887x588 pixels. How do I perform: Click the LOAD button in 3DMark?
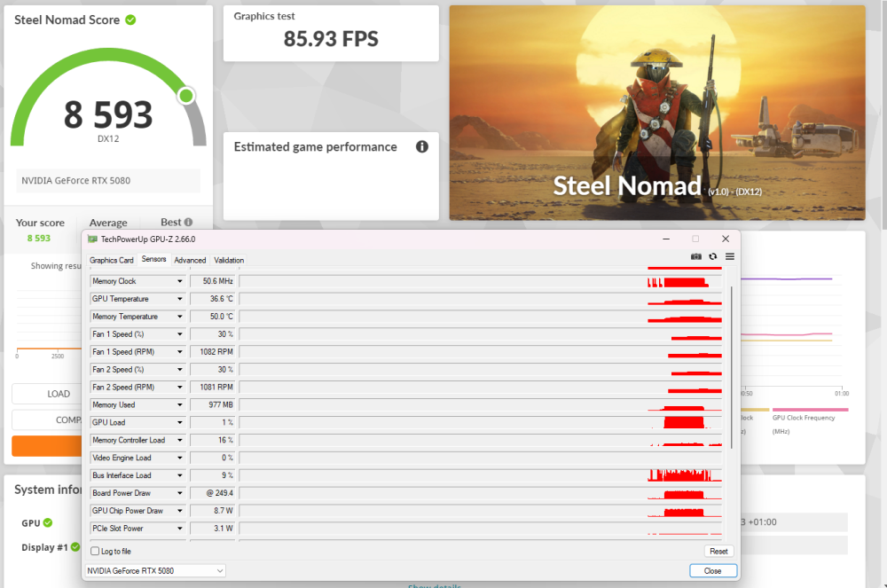coord(48,394)
